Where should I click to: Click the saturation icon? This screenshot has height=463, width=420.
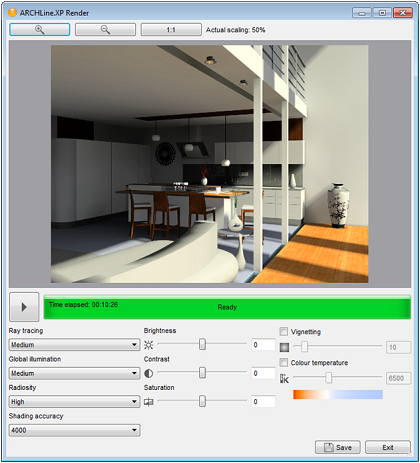click(149, 402)
